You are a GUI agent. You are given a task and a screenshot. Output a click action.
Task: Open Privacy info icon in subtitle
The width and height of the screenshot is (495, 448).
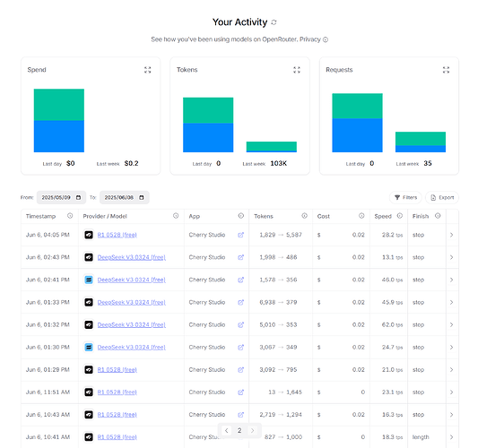click(326, 39)
